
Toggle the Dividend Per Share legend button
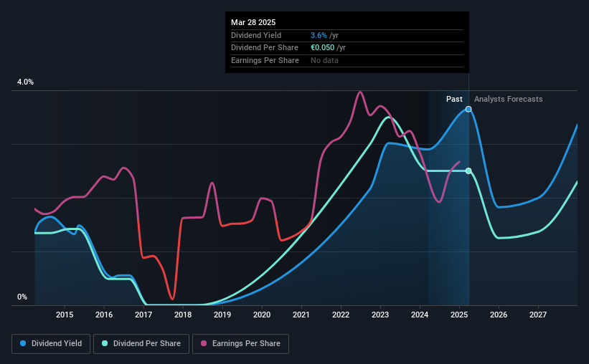[141, 344]
